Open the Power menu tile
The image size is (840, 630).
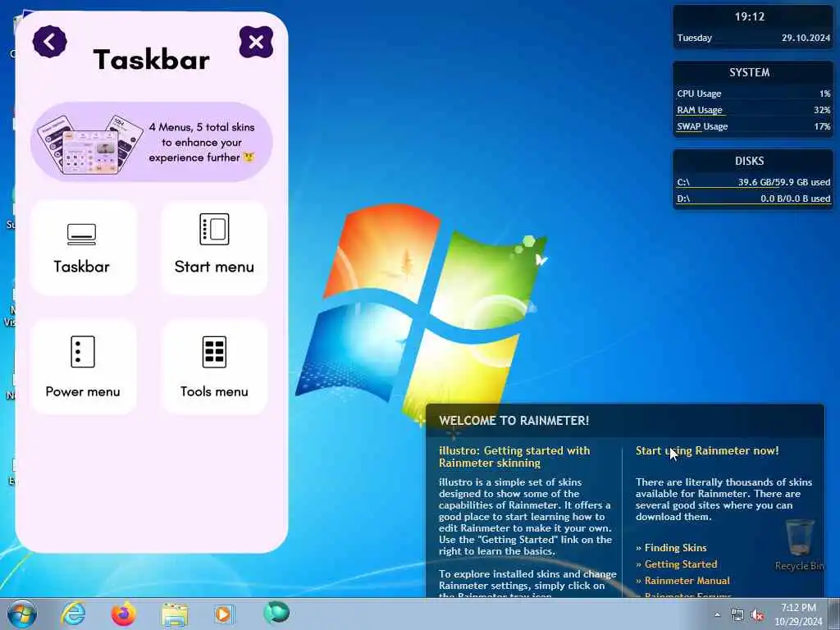pos(83,367)
